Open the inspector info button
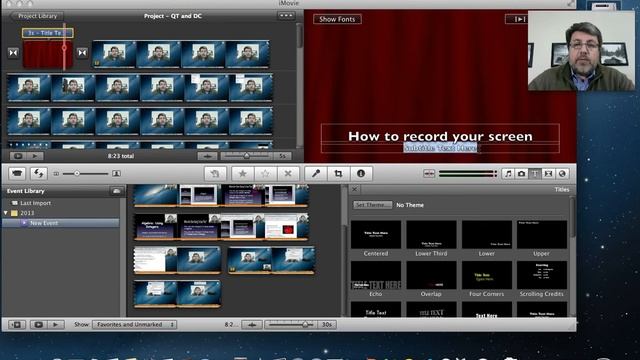 361,173
